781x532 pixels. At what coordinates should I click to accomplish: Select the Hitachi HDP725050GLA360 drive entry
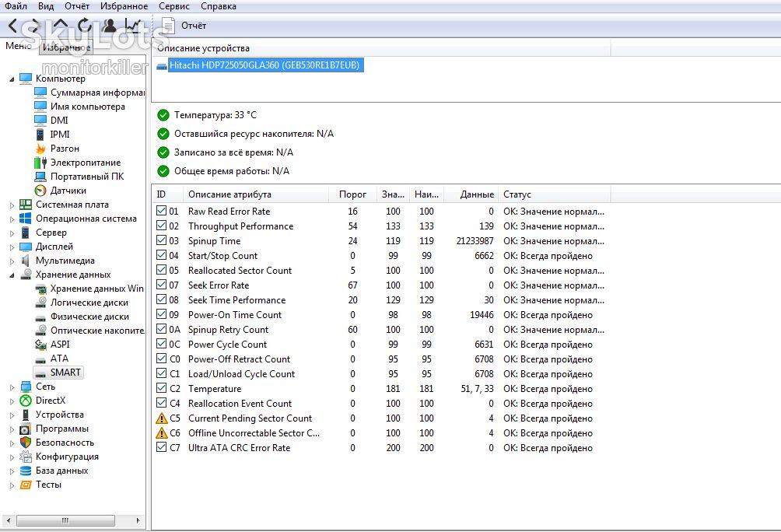[264, 65]
